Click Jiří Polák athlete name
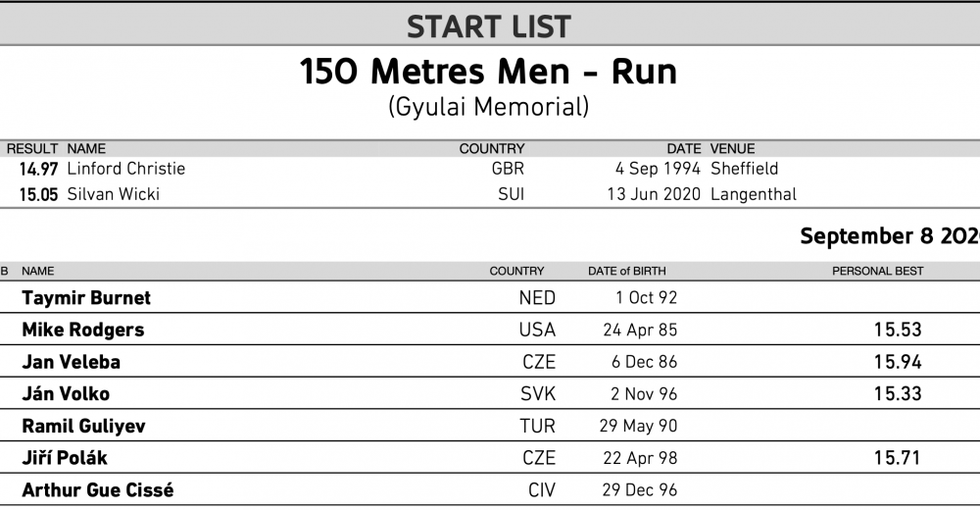This screenshot has width=980, height=510. 65,458
